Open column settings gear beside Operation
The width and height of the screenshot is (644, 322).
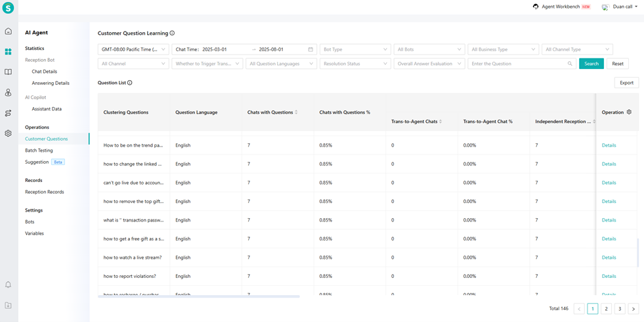click(629, 112)
